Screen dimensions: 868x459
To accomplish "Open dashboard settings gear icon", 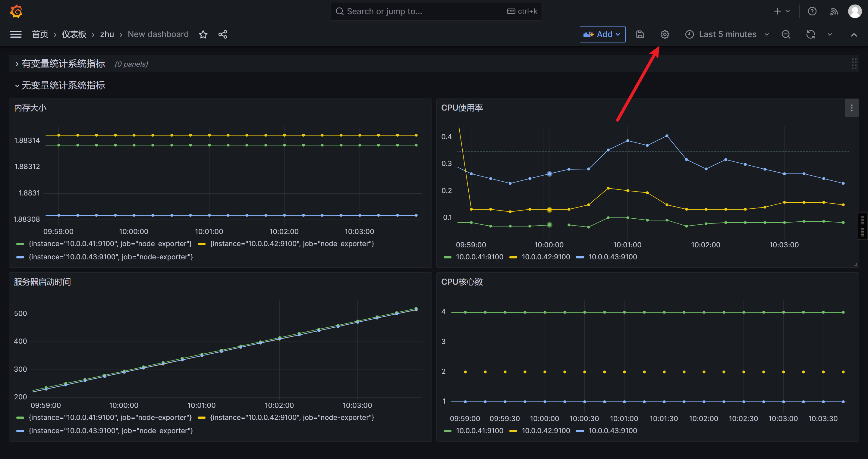I will coord(665,34).
